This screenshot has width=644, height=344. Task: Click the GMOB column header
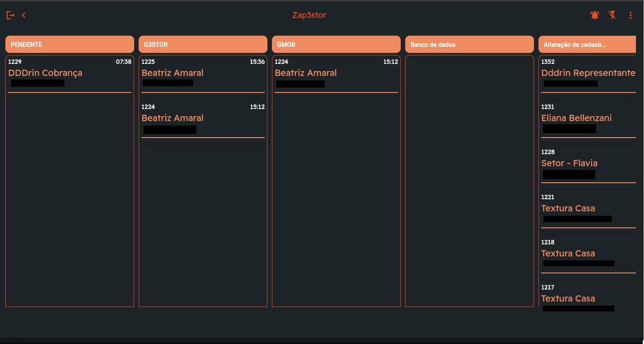(x=336, y=45)
